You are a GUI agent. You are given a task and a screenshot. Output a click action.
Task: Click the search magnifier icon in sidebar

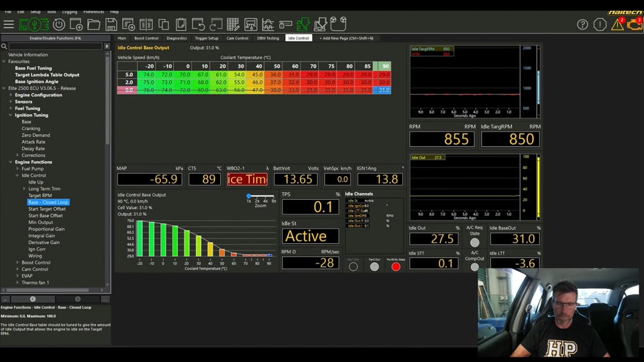point(4,46)
